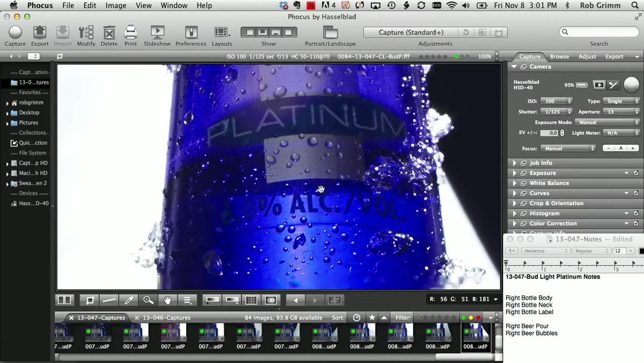Collapse the Camera panel

click(x=514, y=67)
